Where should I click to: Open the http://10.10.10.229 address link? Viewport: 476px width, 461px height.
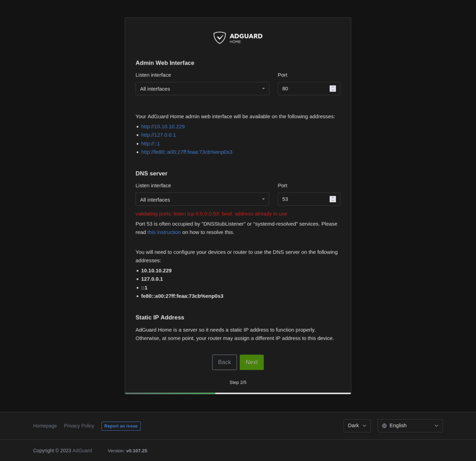pyautogui.click(x=163, y=127)
